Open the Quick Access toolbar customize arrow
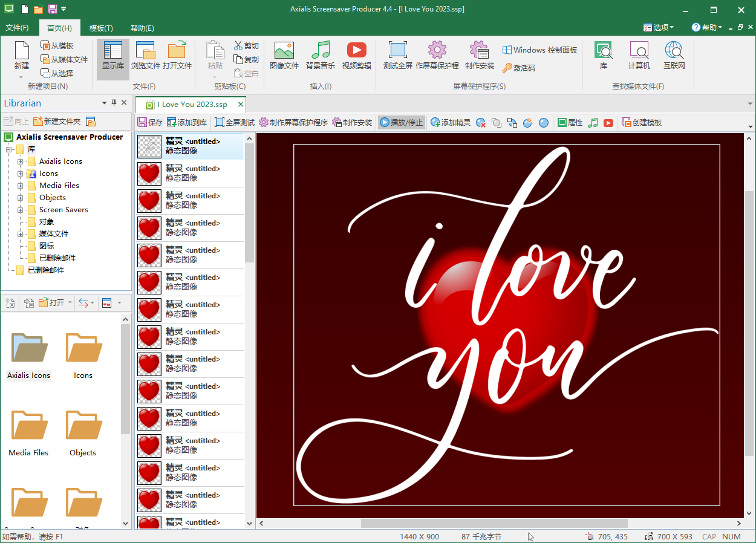 pyautogui.click(x=64, y=9)
